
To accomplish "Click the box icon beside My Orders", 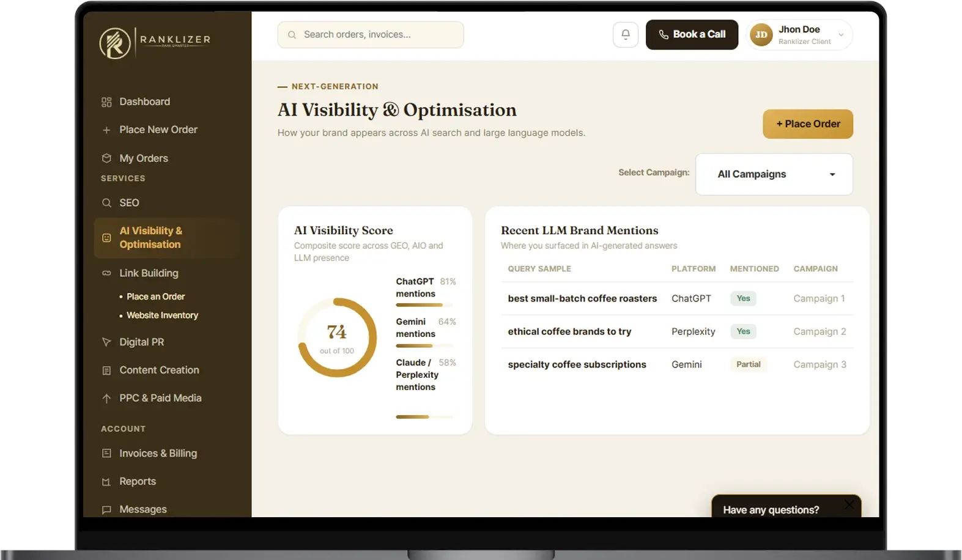I will 106,158.
